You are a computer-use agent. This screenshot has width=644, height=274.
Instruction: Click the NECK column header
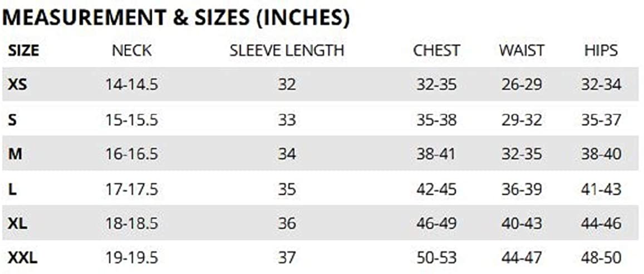point(131,51)
